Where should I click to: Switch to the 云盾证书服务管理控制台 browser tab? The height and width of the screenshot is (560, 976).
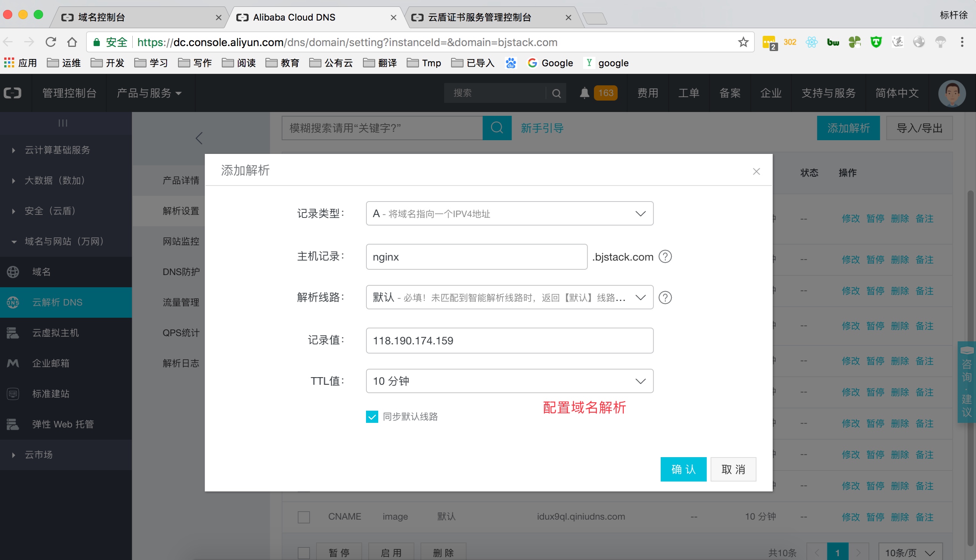[479, 17]
